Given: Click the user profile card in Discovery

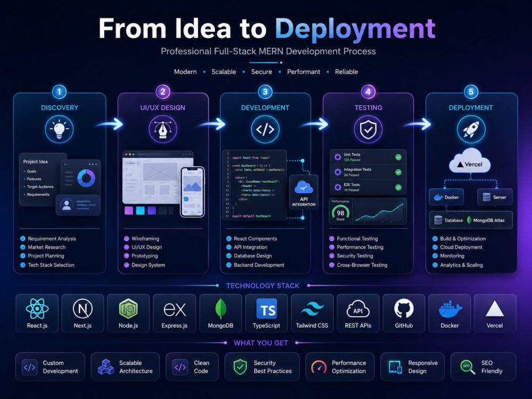Looking at the screenshot, I should 78,205.
